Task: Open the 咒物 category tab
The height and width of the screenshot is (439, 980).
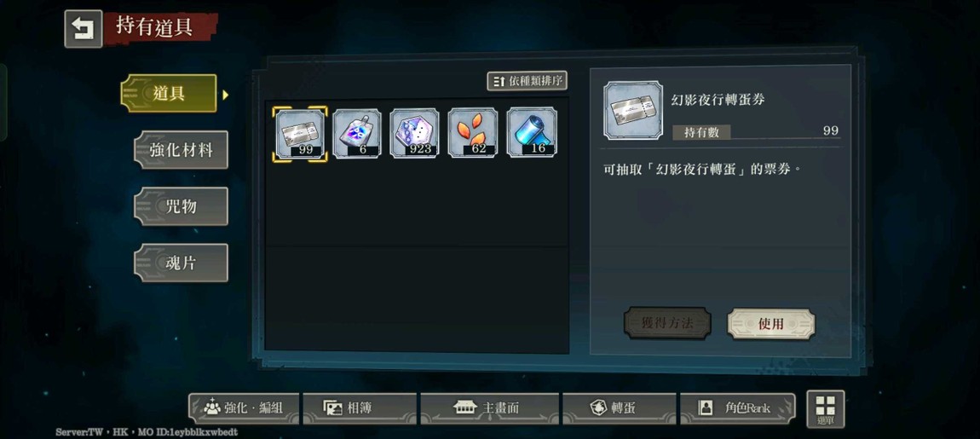Action: tap(182, 206)
